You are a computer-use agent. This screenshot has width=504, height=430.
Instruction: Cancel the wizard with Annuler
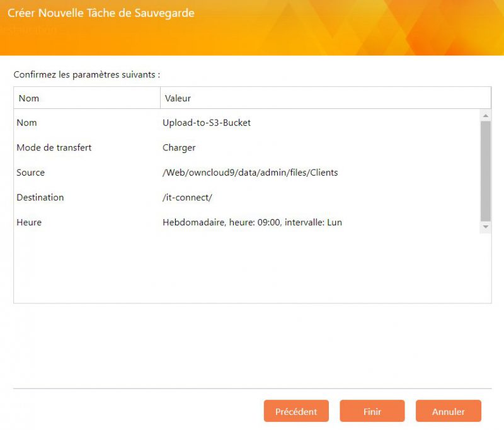tap(448, 411)
